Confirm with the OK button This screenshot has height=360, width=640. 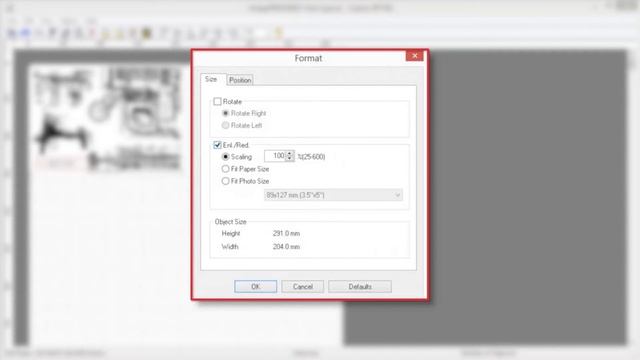[x=256, y=287]
